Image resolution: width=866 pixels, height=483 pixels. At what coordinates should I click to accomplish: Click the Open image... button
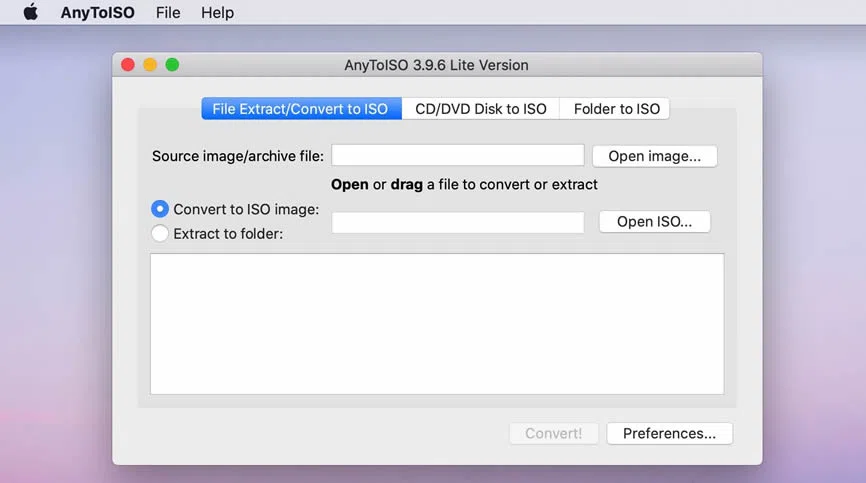654,156
